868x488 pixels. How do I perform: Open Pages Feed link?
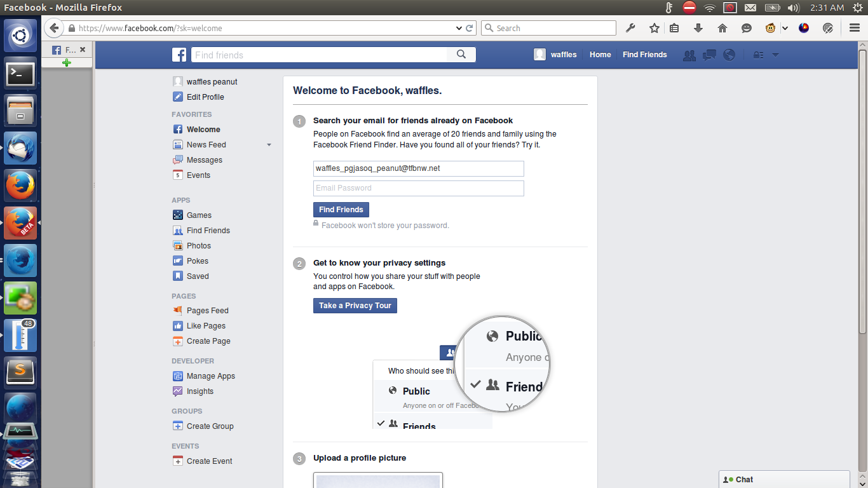208,311
